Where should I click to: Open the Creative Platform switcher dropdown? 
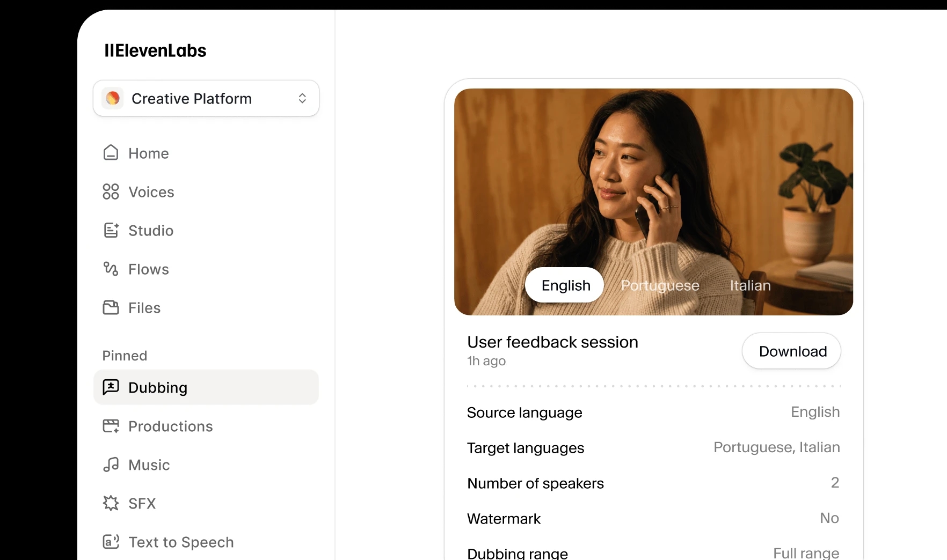coord(206,98)
